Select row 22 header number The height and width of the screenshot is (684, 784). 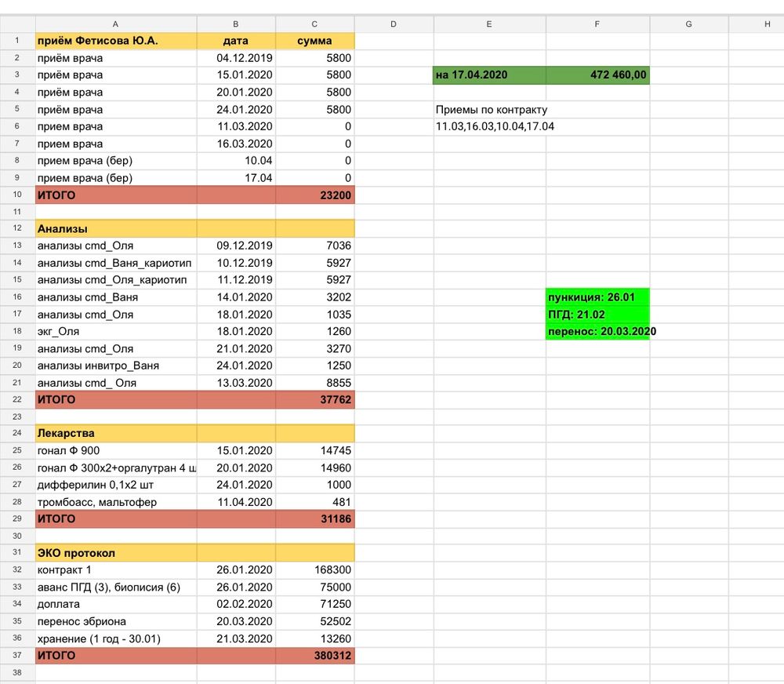[16, 399]
